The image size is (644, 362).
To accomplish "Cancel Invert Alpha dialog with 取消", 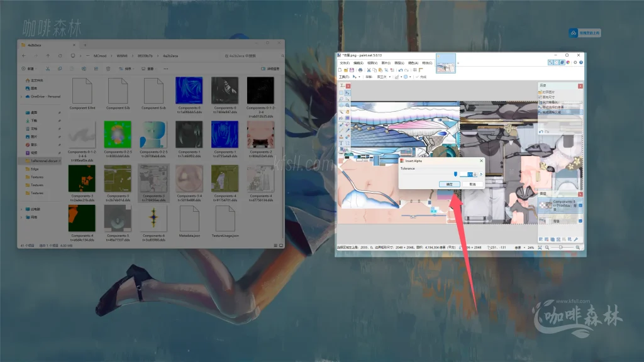I will coord(472,184).
